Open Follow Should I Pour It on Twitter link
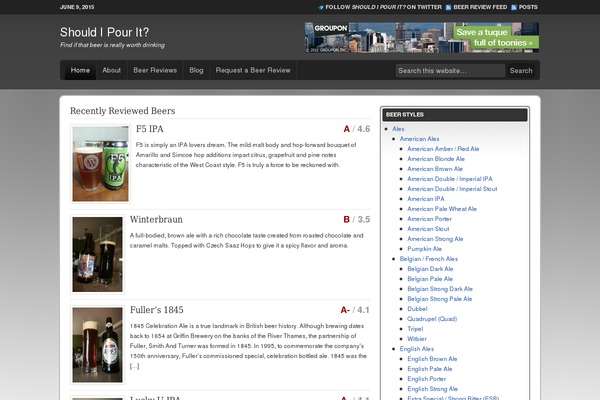This screenshot has width=600, height=400. (x=383, y=7)
